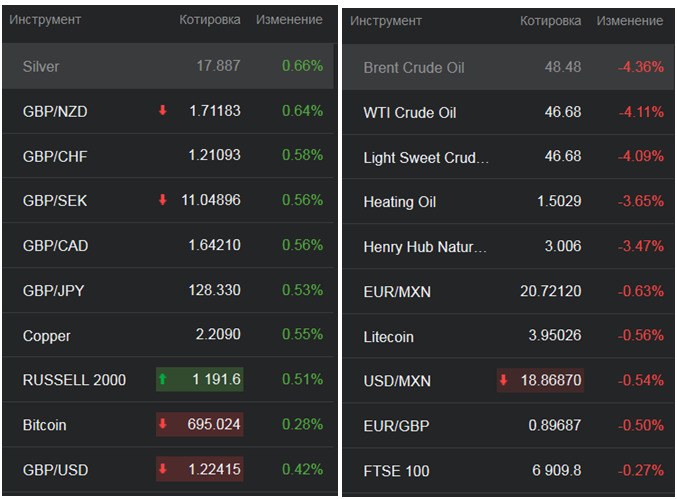This screenshot has height=499, width=677.
Task: Sort right table by Котировка header
Action: (550, 21)
